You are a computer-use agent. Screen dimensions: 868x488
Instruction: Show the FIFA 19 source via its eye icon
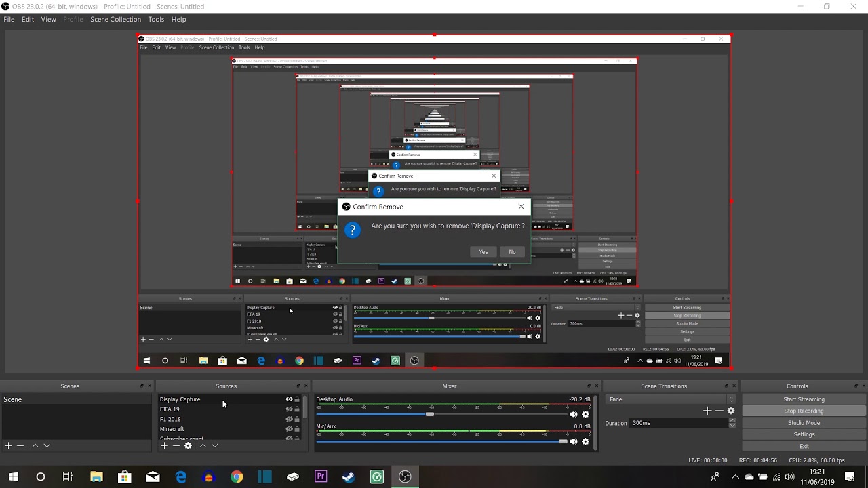pos(289,409)
